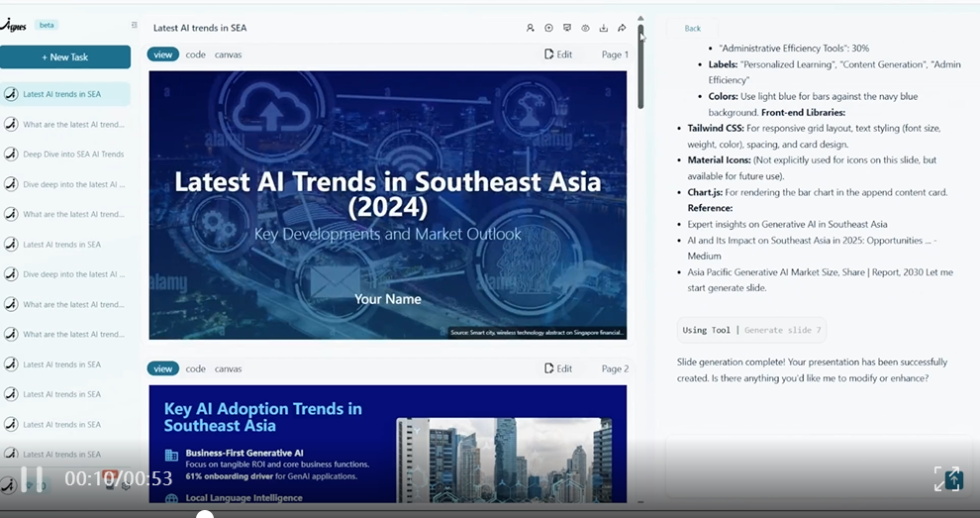Switch Page 1 to canvas tab

pyautogui.click(x=228, y=54)
